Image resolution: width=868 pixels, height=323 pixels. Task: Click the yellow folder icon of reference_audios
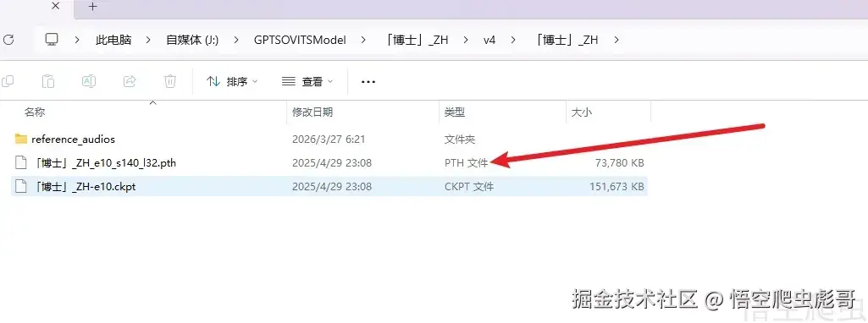[x=21, y=139]
